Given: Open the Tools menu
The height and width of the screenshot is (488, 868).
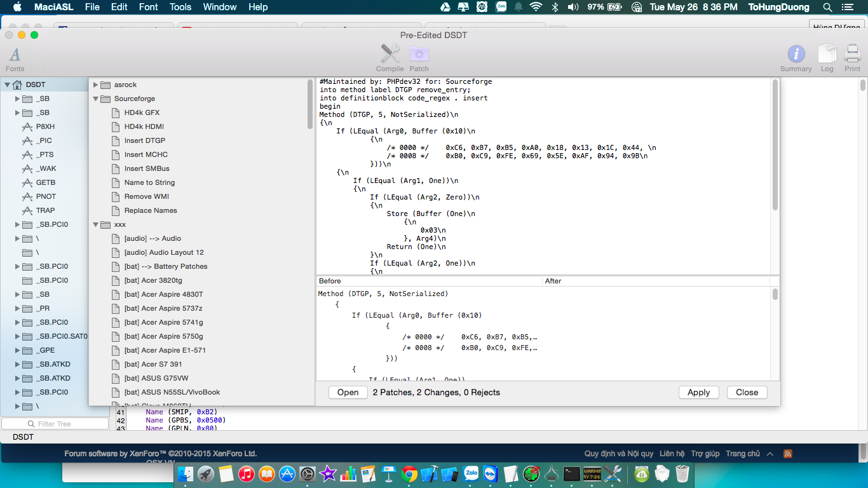Looking at the screenshot, I should (x=180, y=7).
